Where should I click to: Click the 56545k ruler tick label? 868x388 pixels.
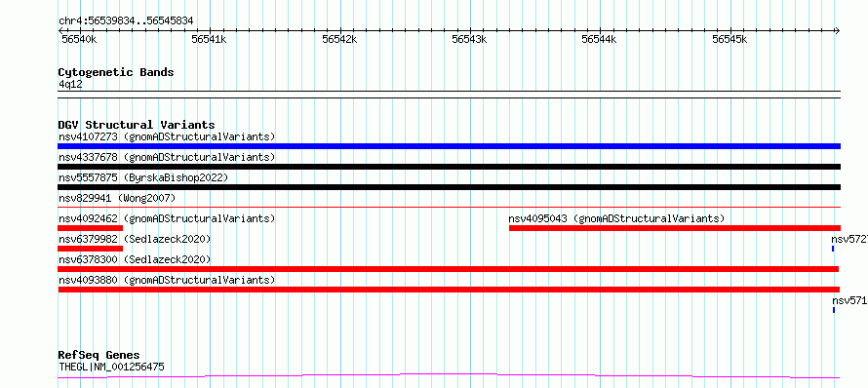pyautogui.click(x=730, y=39)
